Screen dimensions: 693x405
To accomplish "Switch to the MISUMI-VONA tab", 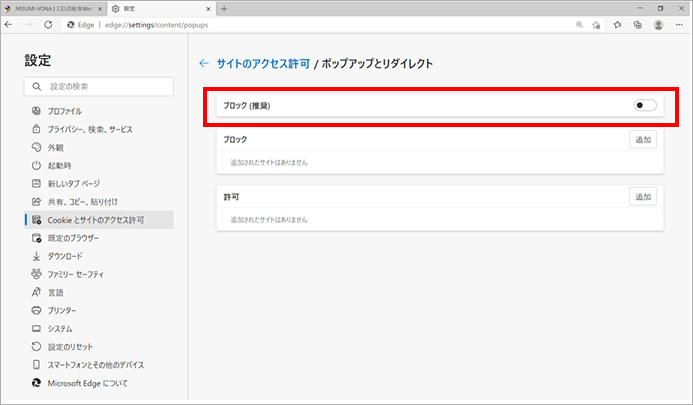I will pos(52,8).
